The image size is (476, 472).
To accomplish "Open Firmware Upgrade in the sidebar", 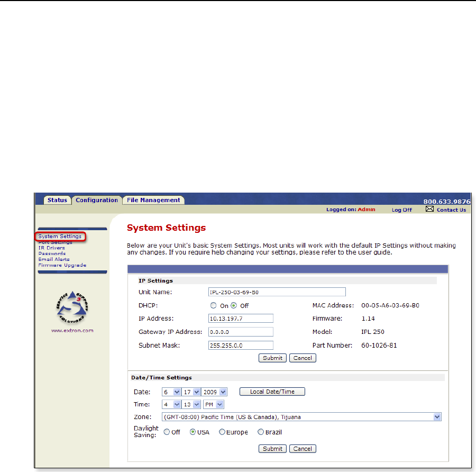I will 62,265.
